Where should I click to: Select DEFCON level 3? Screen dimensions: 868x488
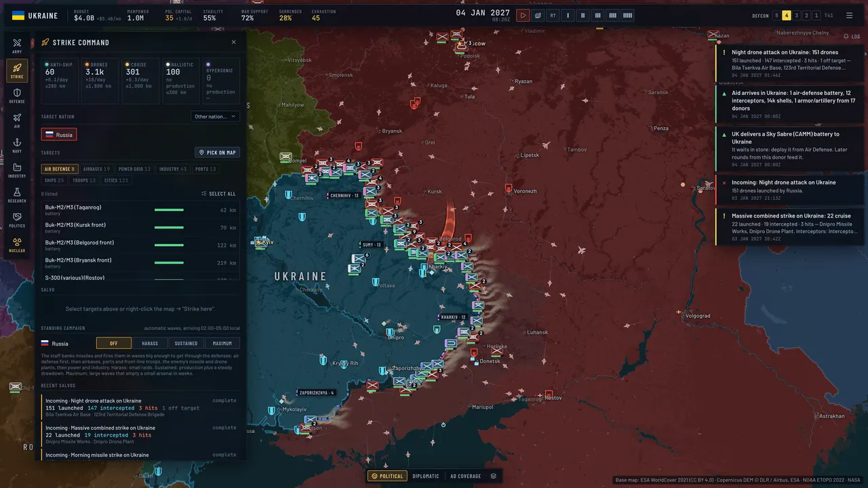[797, 16]
